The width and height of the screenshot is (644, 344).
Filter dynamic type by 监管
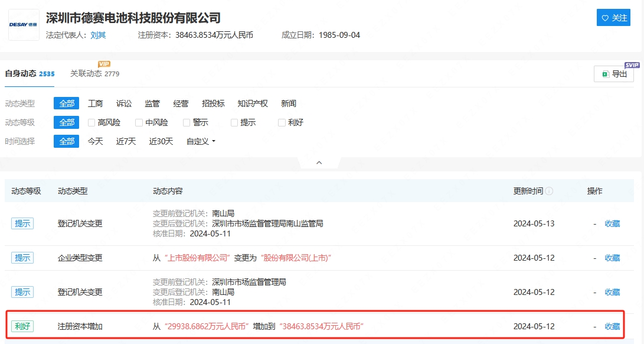[x=152, y=103]
